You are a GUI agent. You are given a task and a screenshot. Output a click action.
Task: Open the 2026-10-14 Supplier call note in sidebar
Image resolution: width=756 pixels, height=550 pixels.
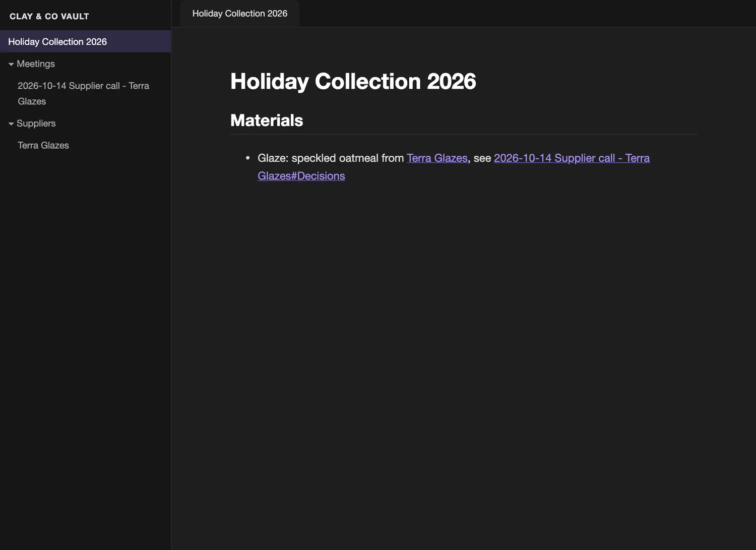point(86,93)
